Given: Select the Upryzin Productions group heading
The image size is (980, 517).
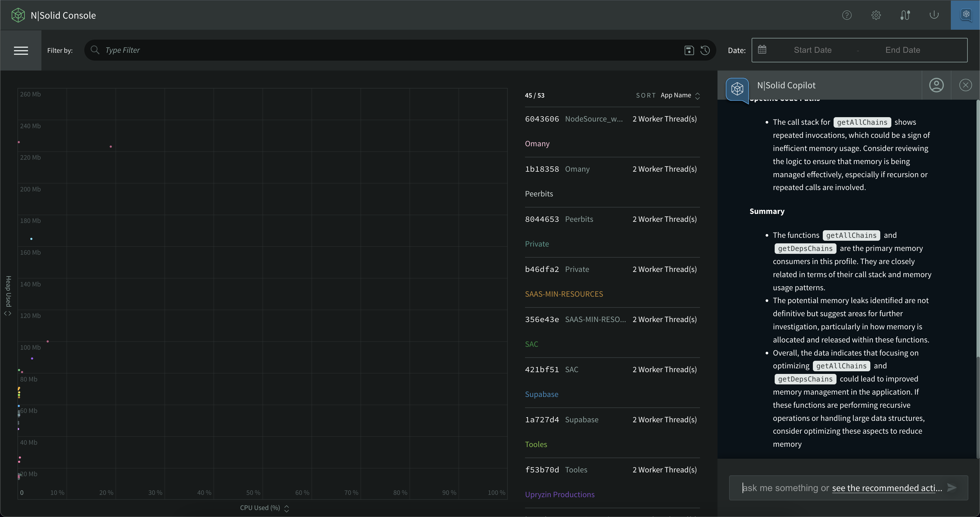Looking at the screenshot, I should coord(560,495).
